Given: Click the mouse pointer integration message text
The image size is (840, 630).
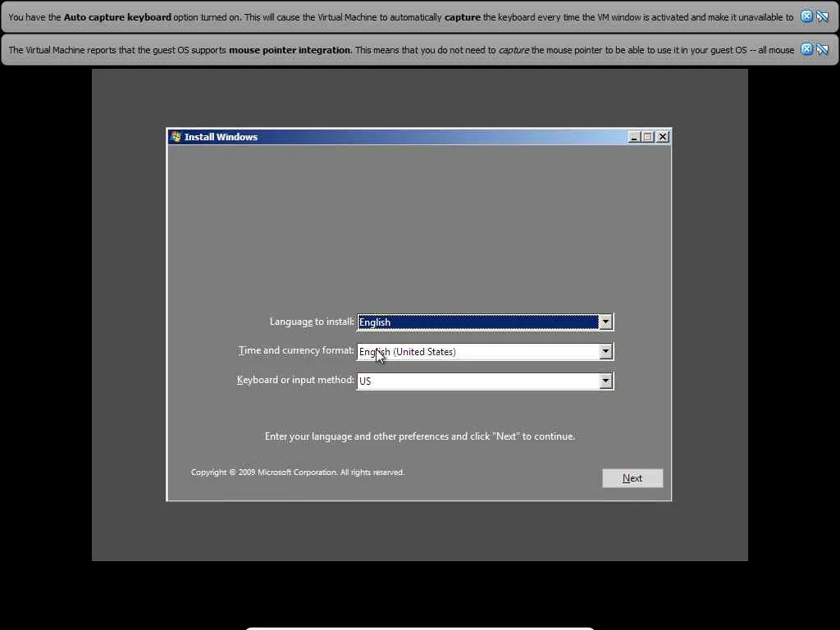Looking at the screenshot, I should click(401, 50).
